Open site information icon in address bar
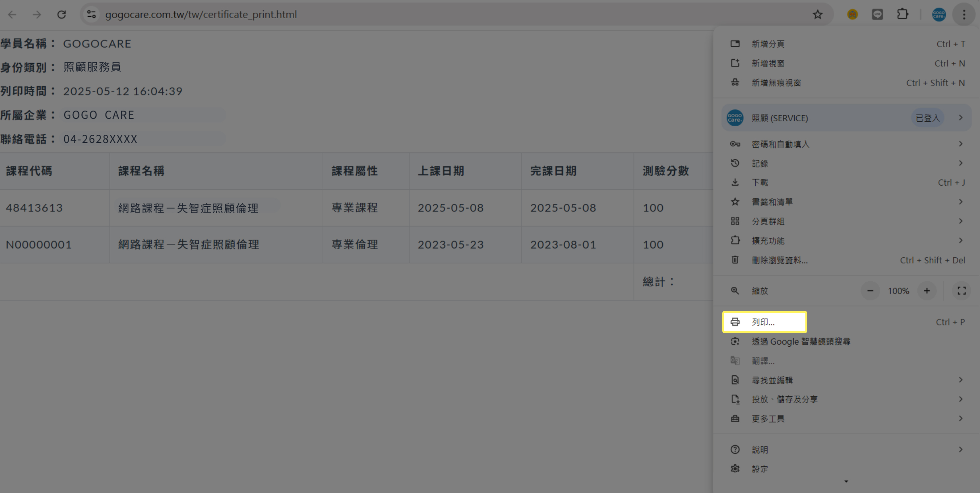 (x=91, y=15)
